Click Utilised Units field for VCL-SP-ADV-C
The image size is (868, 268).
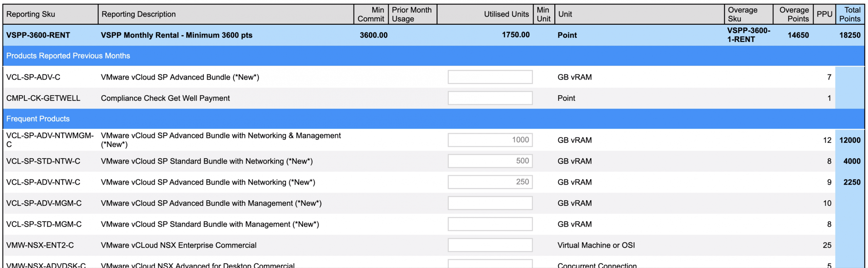point(490,77)
